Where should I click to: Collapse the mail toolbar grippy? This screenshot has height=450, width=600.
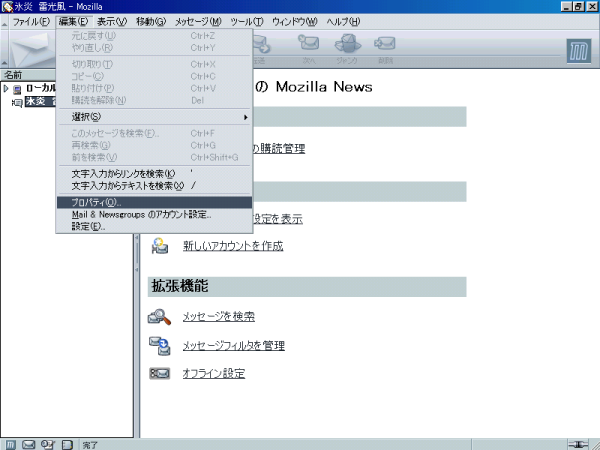[4, 49]
